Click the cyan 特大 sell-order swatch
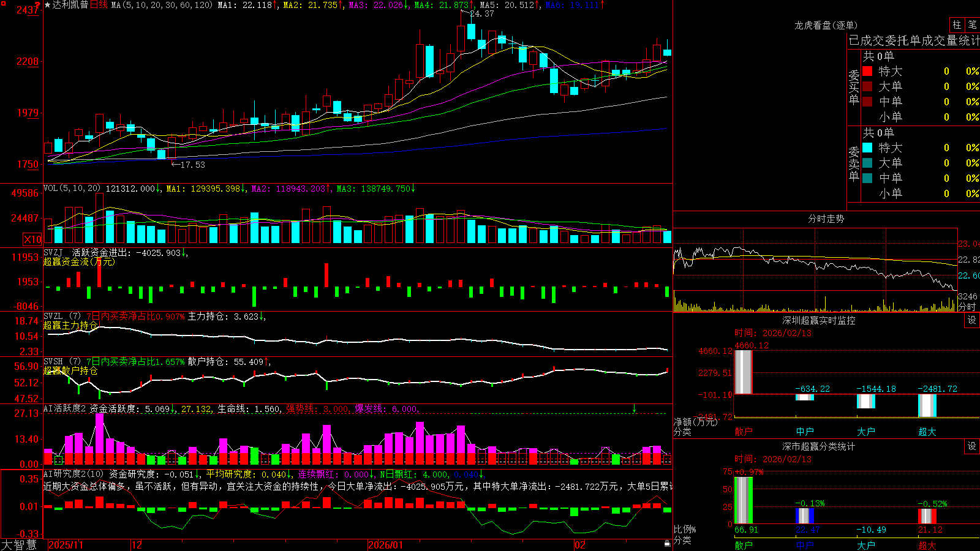Image resolution: width=980 pixels, height=551 pixels. coord(867,148)
